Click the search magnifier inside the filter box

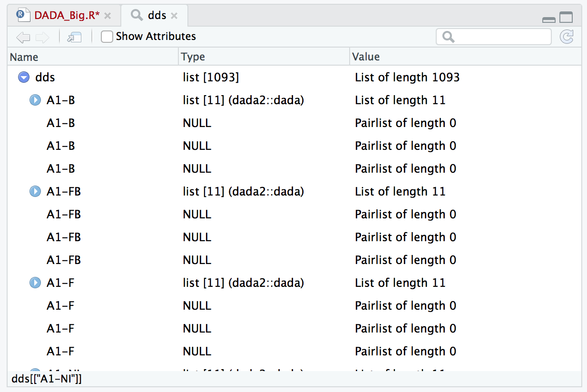coord(448,37)
